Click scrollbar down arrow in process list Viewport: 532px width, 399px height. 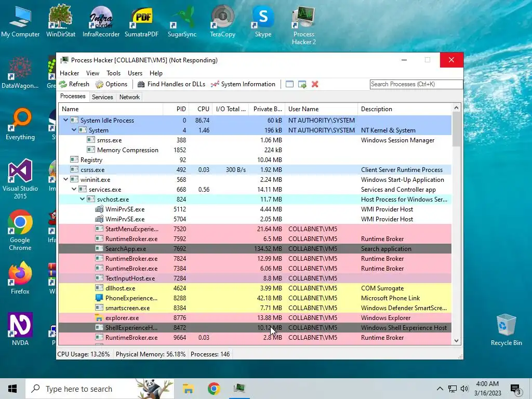coord(456,341)
